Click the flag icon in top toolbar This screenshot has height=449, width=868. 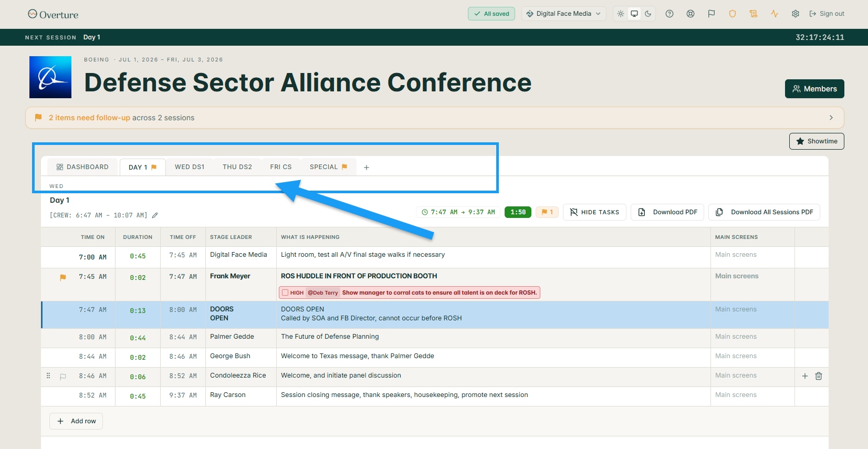[x=712, y=14]
